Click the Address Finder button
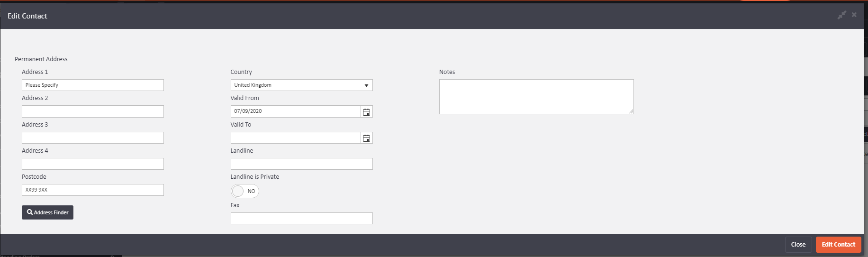Image resolution: width=868 pixels, height=257 pixels. coord(47,212)
